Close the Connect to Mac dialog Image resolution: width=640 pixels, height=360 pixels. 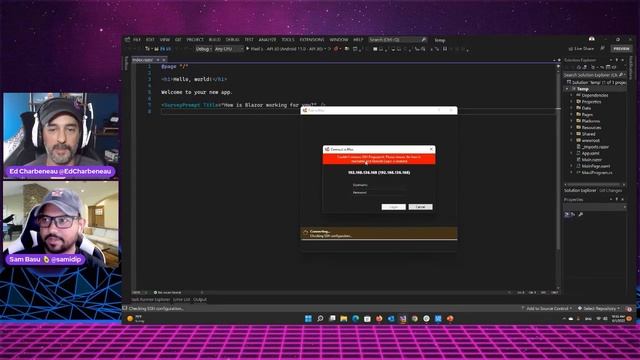[431, 149]
